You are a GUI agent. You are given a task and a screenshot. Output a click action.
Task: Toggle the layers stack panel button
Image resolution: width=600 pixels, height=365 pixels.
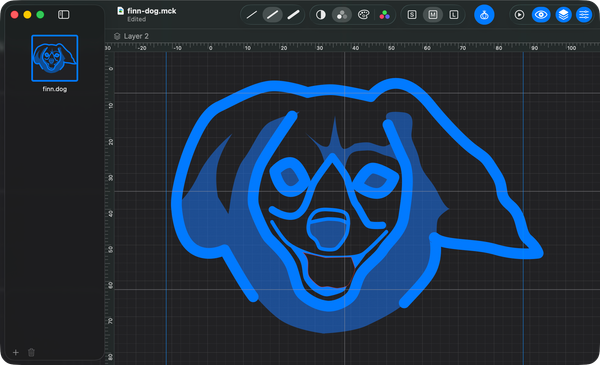[563, 15]
